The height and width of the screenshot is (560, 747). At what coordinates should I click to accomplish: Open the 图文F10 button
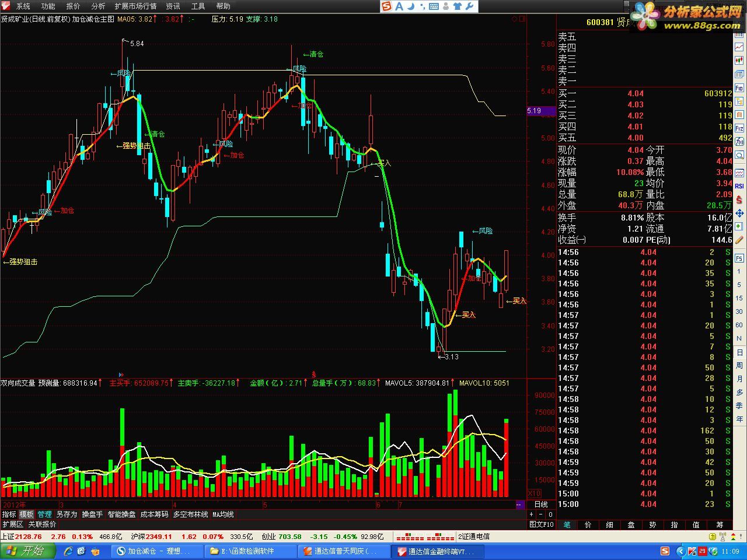(541, 524)
